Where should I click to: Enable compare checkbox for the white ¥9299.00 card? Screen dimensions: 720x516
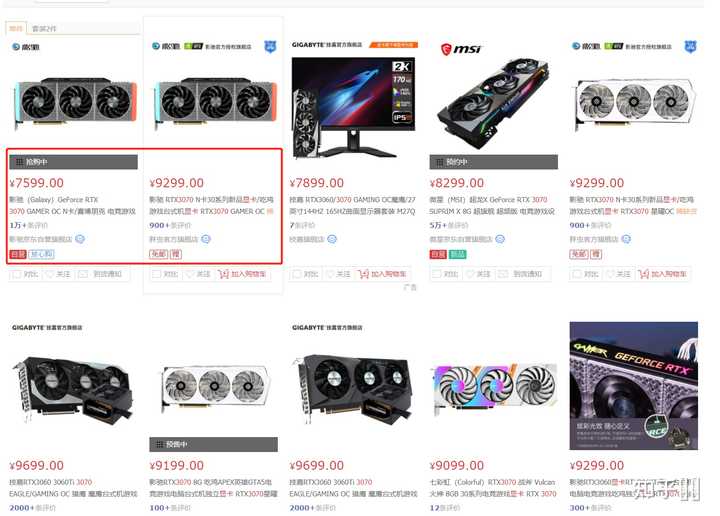coord(577,274)
